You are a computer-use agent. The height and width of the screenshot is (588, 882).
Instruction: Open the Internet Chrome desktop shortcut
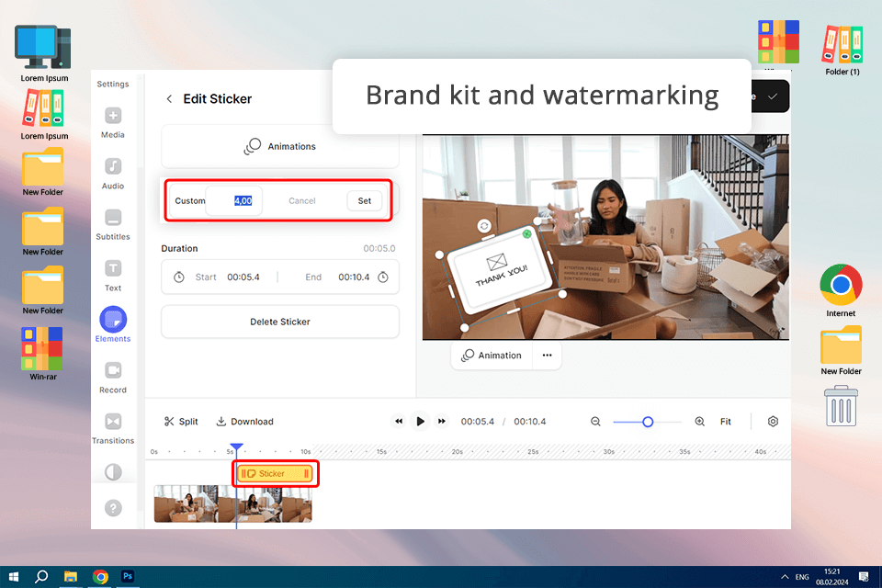[x=841, y=291]
